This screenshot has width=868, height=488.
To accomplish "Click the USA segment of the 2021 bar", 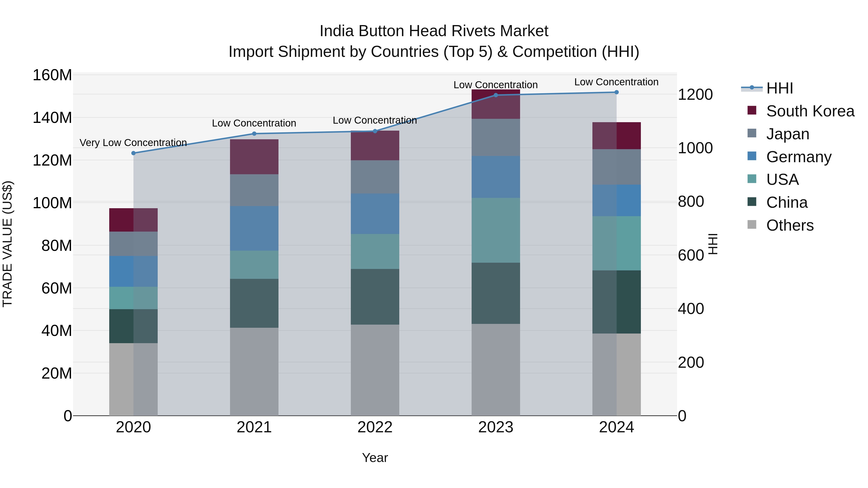I will [x=254, y=265].
